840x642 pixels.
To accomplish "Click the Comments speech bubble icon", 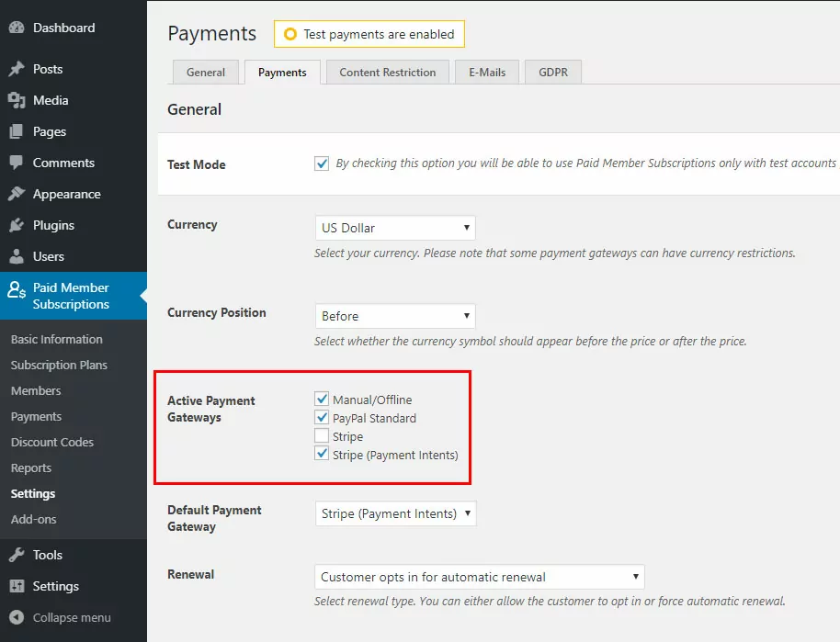I will coord(17,163).
